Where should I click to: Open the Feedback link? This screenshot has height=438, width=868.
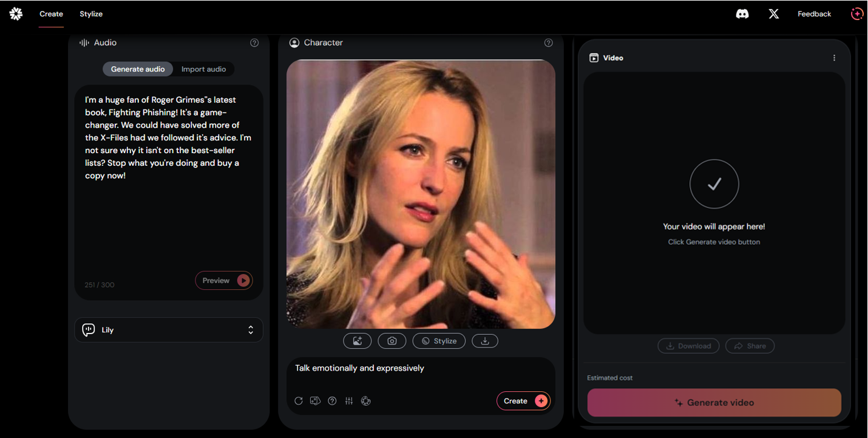point(815,14)
